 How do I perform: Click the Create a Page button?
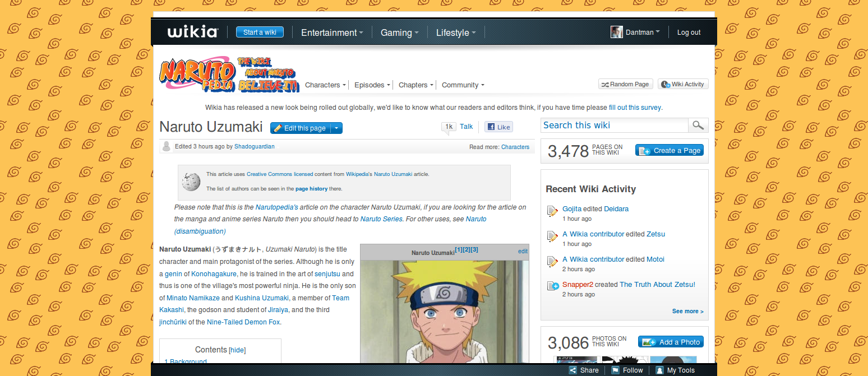[x=669, y=150]
